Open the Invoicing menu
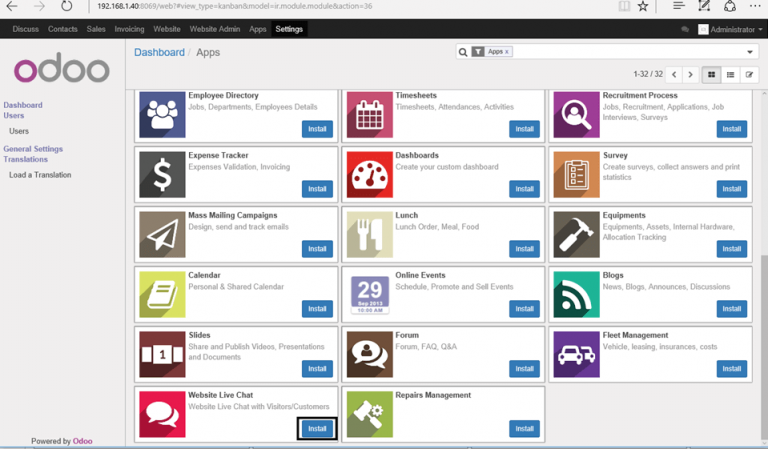This screenshot has height=449, width=768. (x=129, y=30)
